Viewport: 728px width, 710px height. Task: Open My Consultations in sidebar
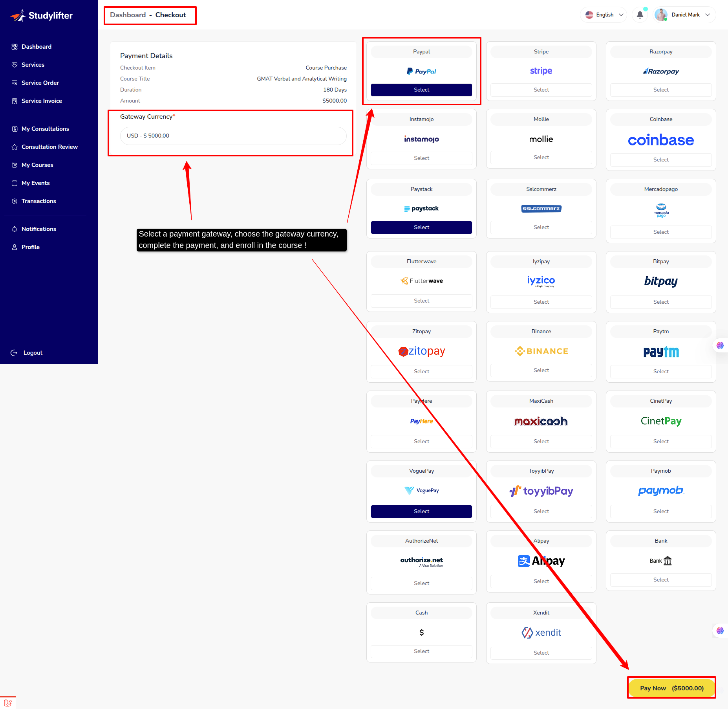45,129
